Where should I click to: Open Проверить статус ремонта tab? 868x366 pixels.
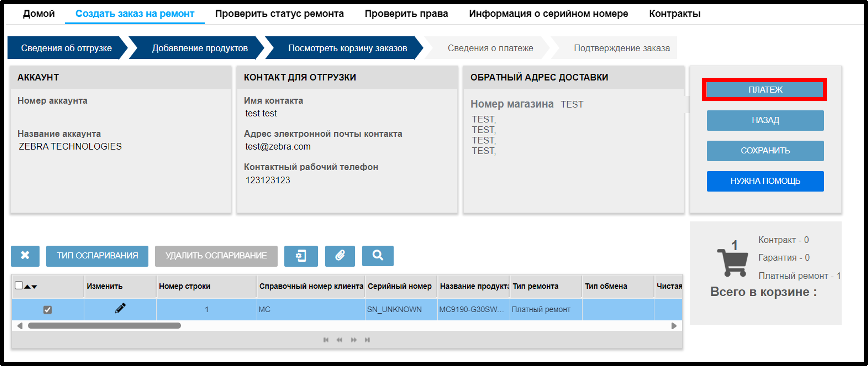(x=279, y=14)
